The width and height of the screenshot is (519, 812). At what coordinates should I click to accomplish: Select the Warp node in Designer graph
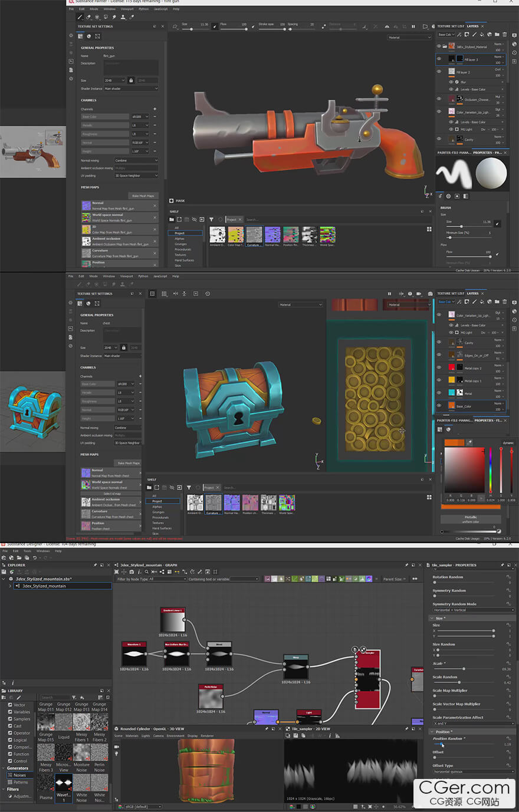tap(295, 666)
